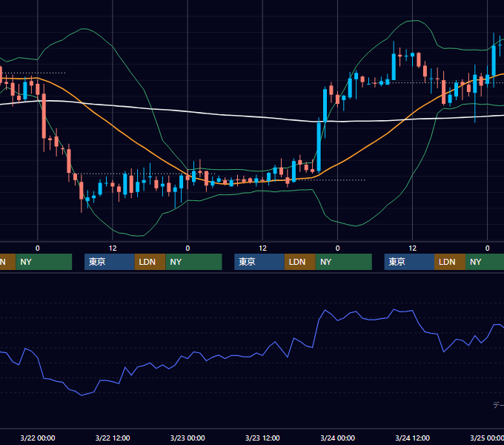Select the NY session block spanning 3/23 00:00

(194, 262)
